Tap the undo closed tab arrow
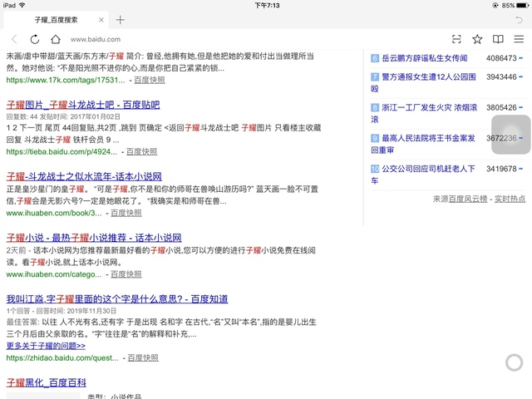Image resolution: width=532 pixels, height=399 pixels. (x=520, y=19)
